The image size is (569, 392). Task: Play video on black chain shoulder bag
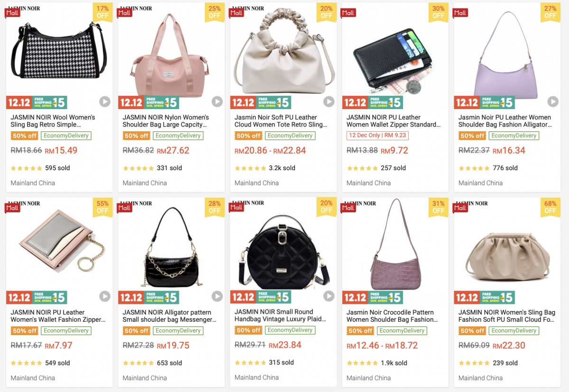217,297
